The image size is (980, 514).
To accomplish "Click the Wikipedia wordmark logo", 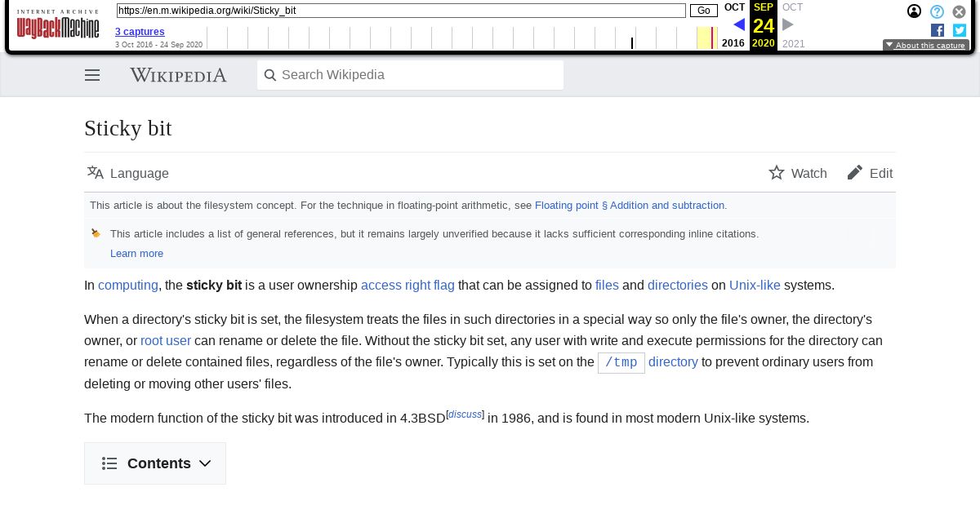I will click(x=178, y=75).
